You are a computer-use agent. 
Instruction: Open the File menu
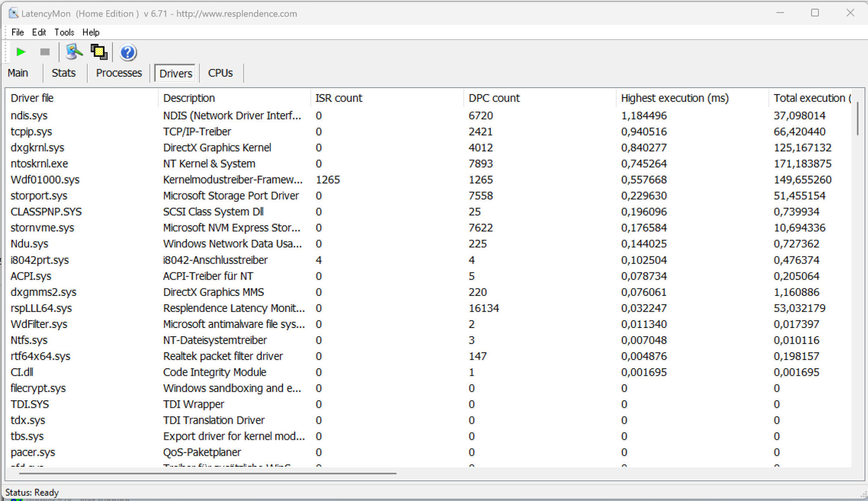(18, 32)
